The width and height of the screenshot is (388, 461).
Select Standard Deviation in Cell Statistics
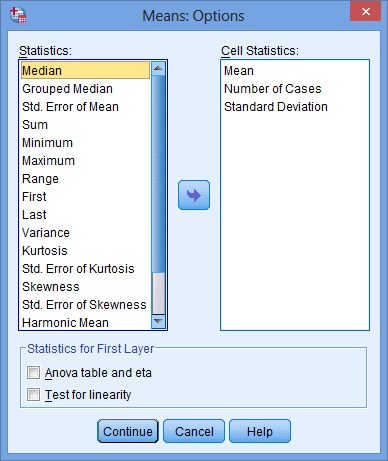click(276, 107)
